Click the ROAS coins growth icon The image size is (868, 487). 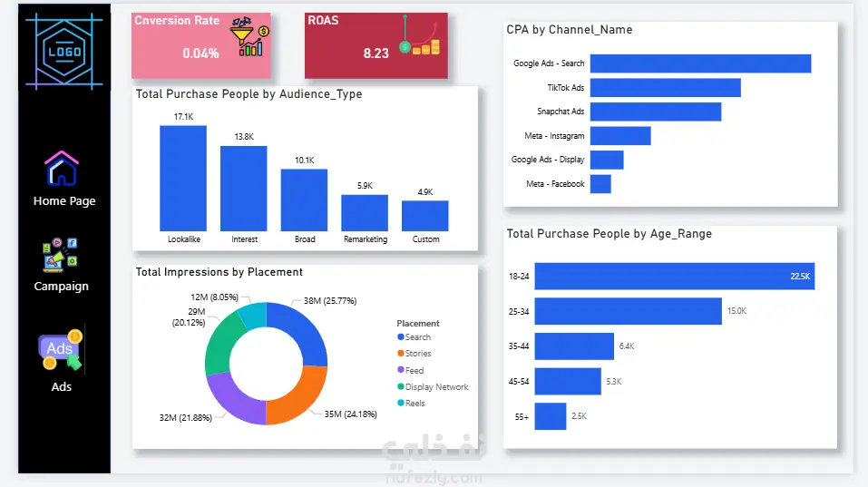420,34
